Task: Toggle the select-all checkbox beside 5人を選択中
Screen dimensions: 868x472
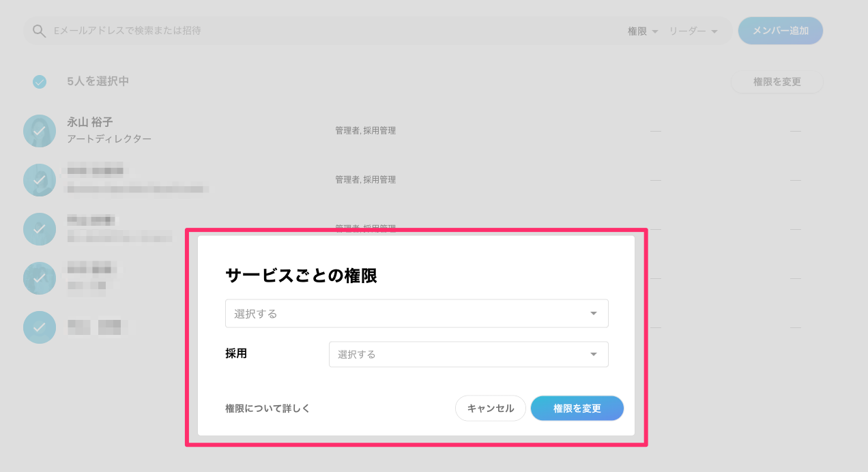Action: [x=40, y=82]
